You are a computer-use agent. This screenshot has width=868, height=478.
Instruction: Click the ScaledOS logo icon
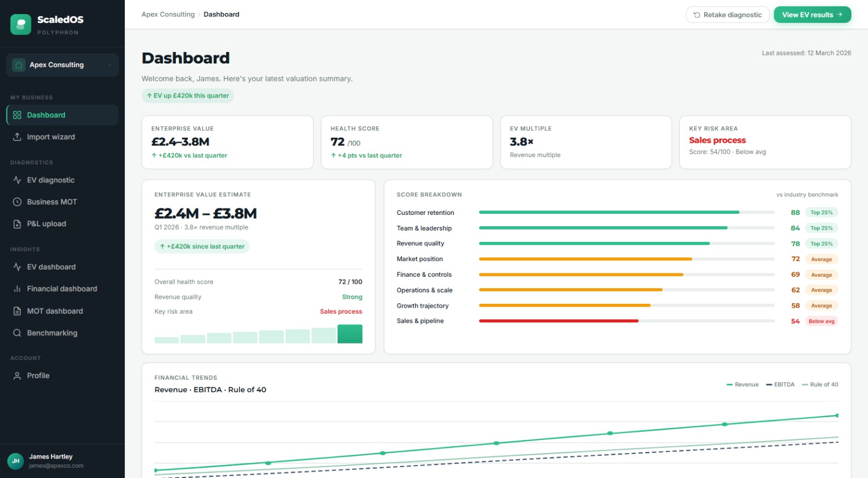coord(21,24)
